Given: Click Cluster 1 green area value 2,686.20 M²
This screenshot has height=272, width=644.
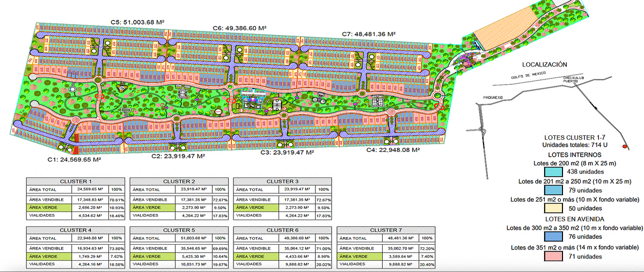Looking at the screenshot, I should tap(89, 207).
